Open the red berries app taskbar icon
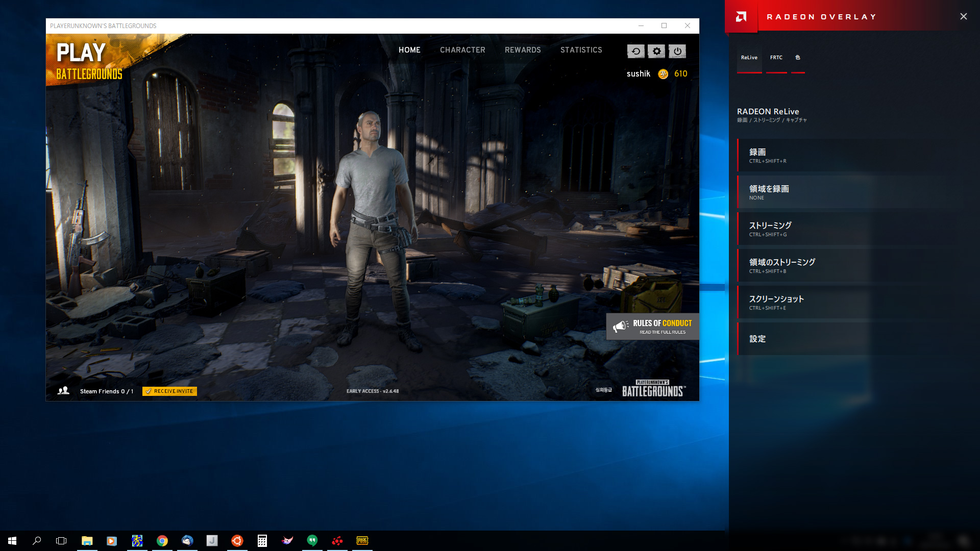Image resolution: width=980 pixels, height=551 pixels. (337, 541)
